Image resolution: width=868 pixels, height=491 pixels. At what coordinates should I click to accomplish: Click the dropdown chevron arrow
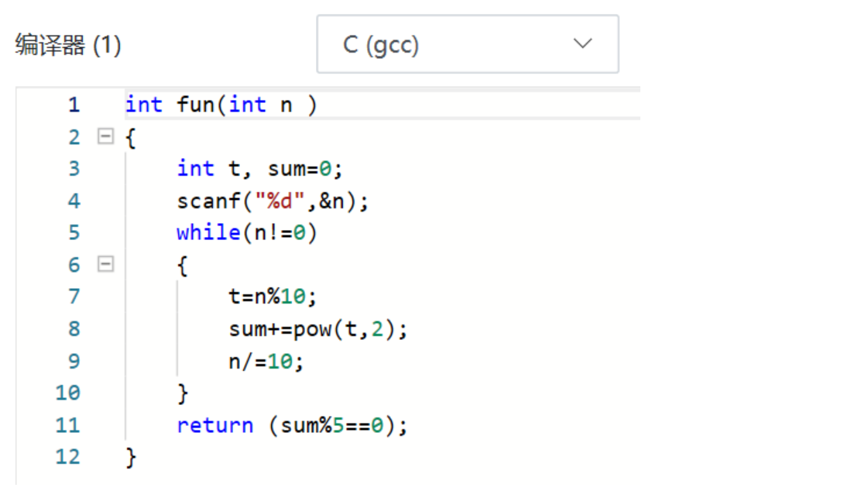click(x=583, y=43)
